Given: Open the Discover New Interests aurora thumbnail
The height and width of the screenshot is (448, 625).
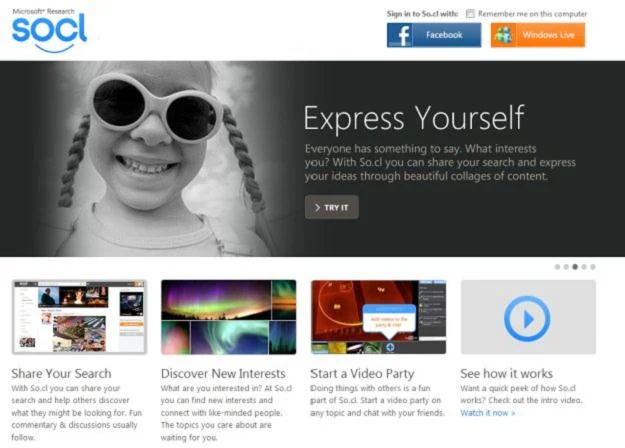Looking at the screenshot, I should 228,317.
